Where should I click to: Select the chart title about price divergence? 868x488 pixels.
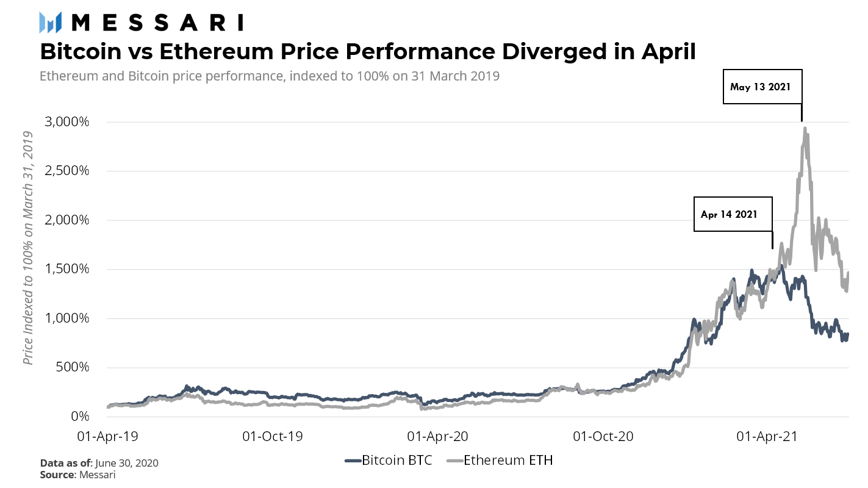tap(367, 51)
